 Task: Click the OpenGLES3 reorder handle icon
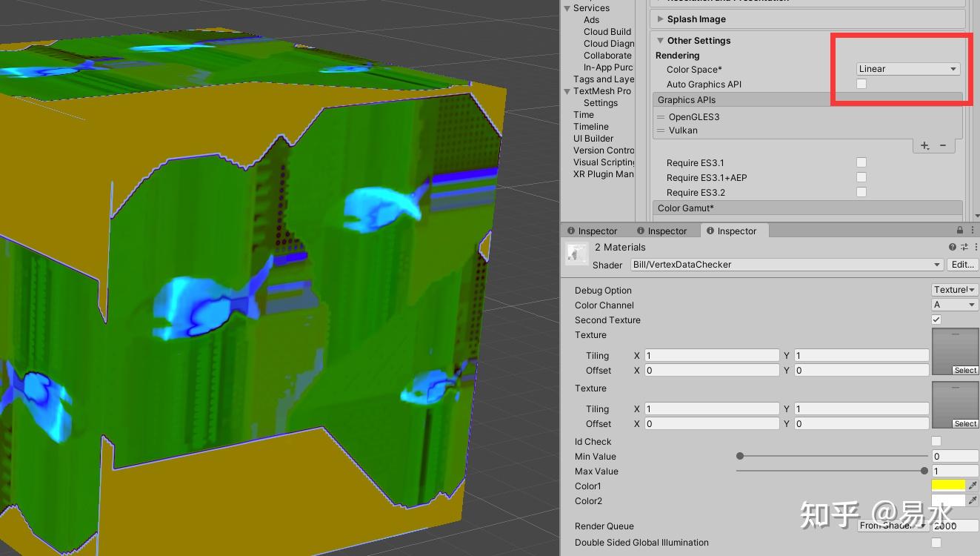(x=660, y=116)
